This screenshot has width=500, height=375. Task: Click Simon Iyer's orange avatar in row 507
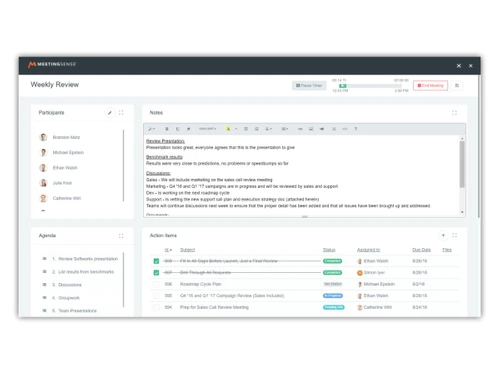click(x=360, y=273)
